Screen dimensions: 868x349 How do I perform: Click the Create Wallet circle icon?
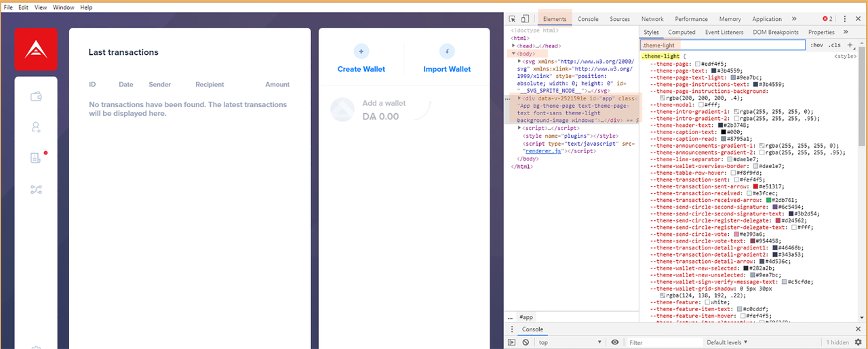pyautogui.click(x=361, y=51)
